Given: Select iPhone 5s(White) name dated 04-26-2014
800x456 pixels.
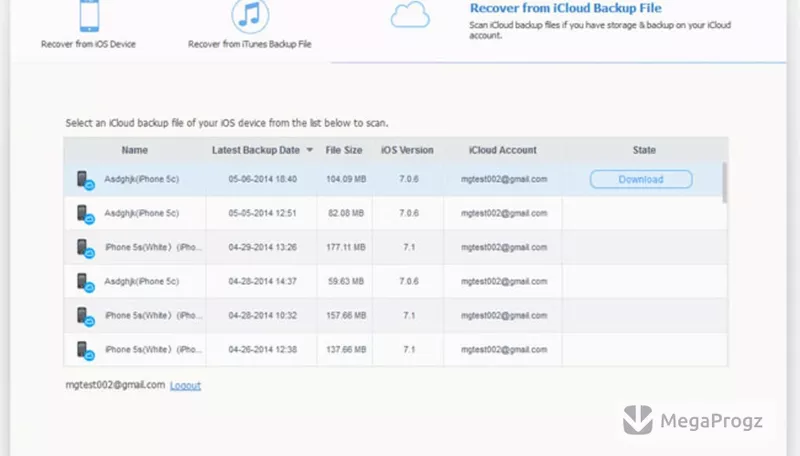Looking at the screenshot, I should (x=153, y=350).
